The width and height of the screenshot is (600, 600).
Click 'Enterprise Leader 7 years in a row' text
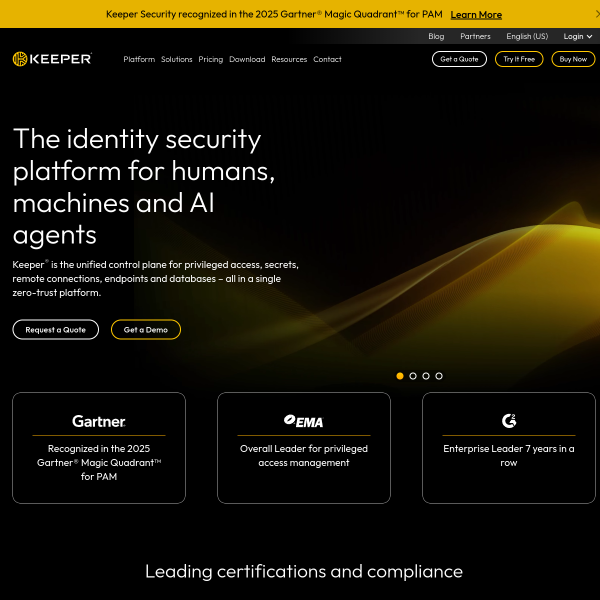click(509, 455)
